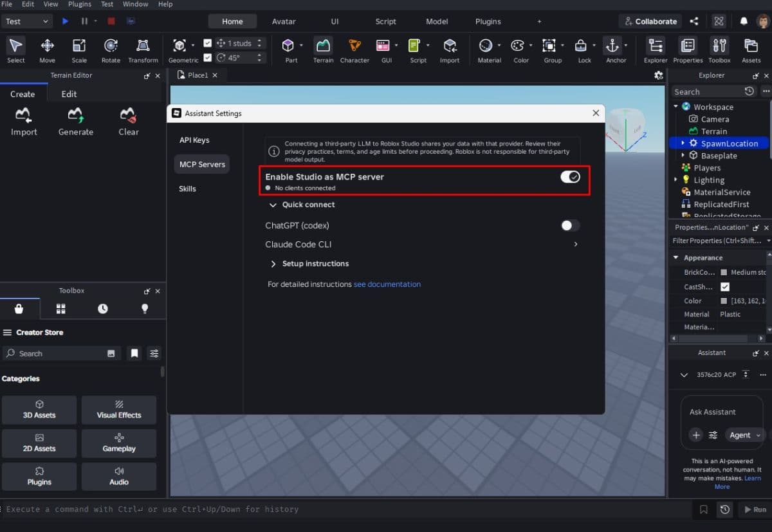This screenshot has width=772, height=532.
Task: Click the Color property swatch
Action: 724,301
